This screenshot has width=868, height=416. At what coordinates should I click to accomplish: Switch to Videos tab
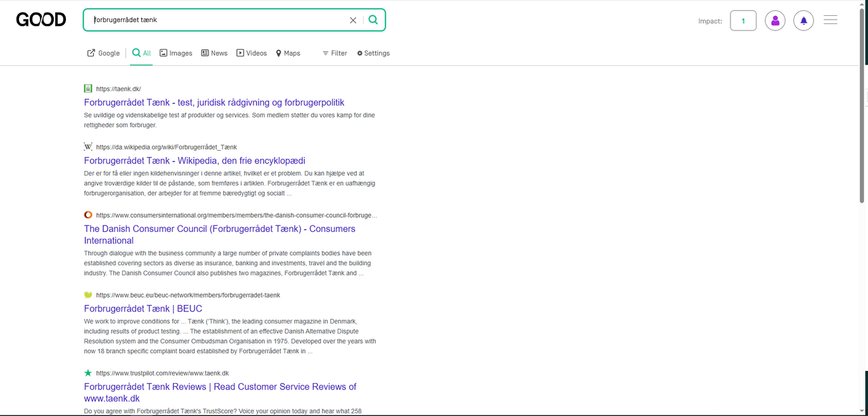pyautogui.click(x=252, y=53)
